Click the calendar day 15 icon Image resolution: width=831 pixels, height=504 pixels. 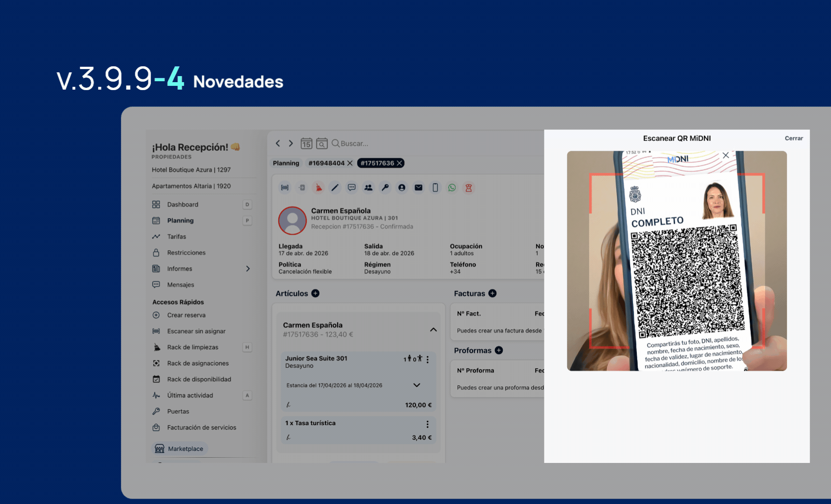[306, 144]
